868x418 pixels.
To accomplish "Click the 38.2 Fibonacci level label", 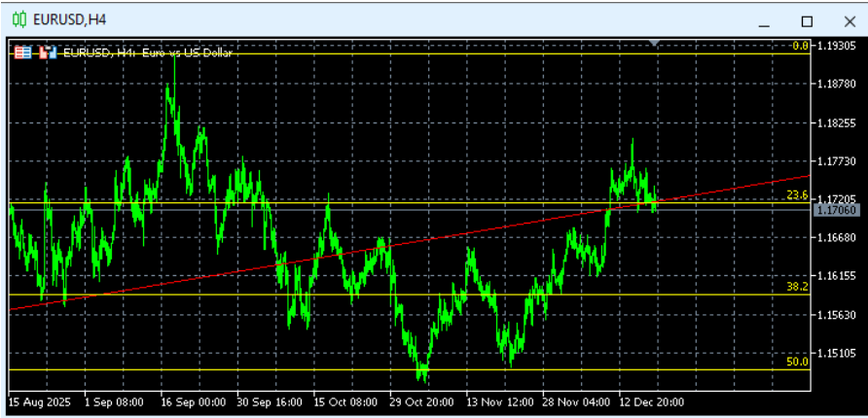I will (797, 287).
